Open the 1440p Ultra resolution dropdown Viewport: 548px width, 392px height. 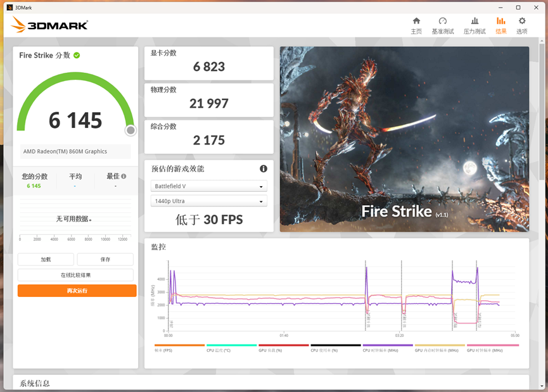[x=208, y=201]
